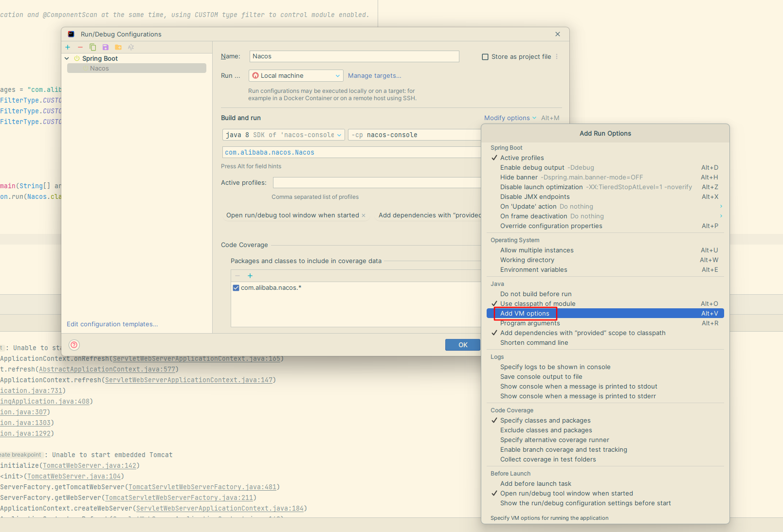This screenshot has height=532, width=783.
Task: Select Enable debug output menu entry
Action: [605, 167]
